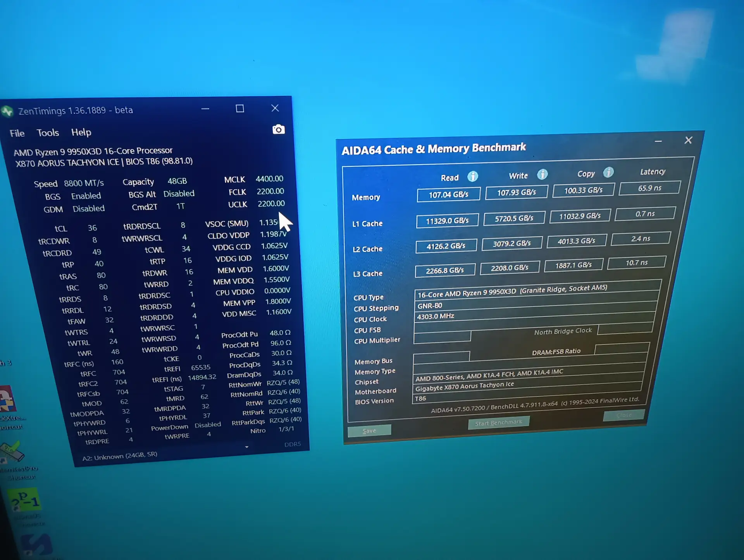Click the tCL 36 timing value
Viewport: 744px width, 560px height.
point(92,228)
